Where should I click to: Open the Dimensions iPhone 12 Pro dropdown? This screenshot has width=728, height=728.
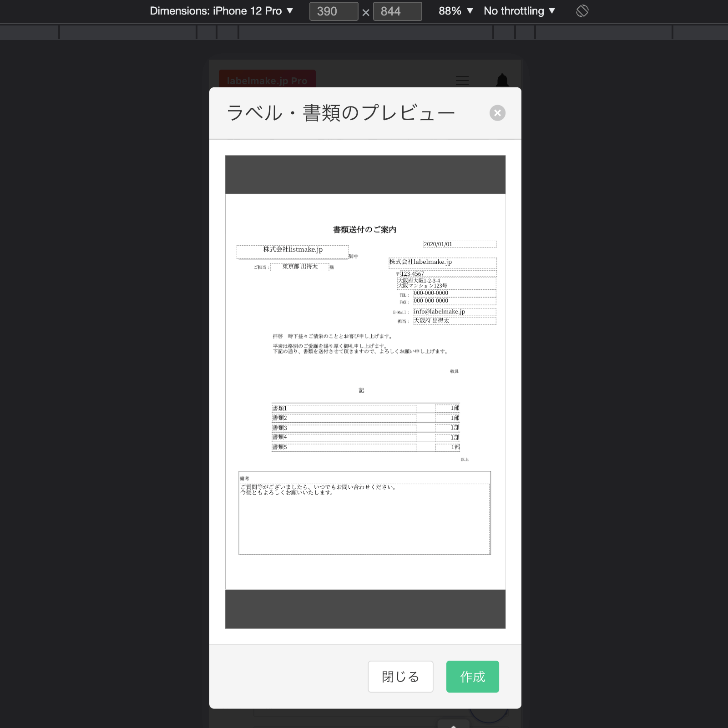pos(221,11)
